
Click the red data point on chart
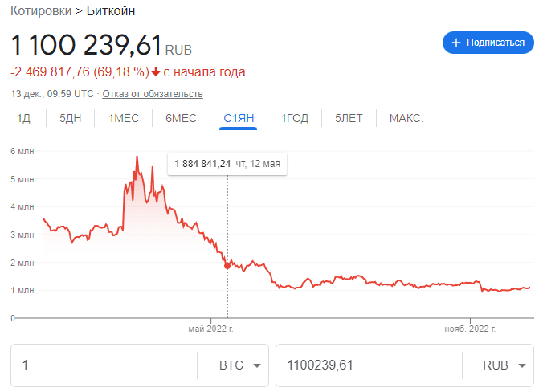tap(227, 265)
